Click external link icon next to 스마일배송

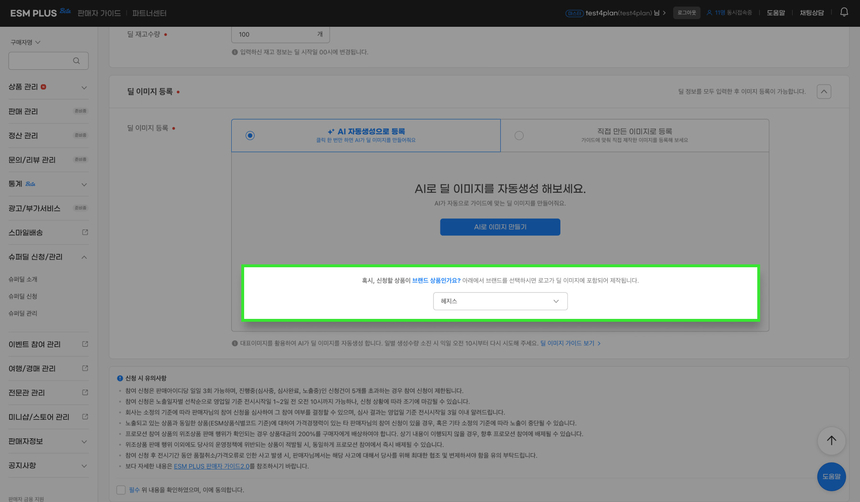tap(85, 232)
